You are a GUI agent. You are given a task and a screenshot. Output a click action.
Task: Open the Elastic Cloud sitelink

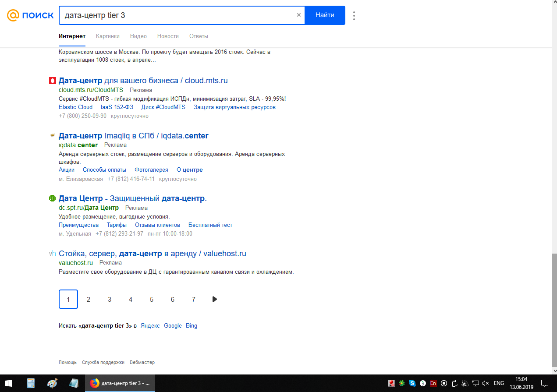pyautogui.click(x=76, y=107)
